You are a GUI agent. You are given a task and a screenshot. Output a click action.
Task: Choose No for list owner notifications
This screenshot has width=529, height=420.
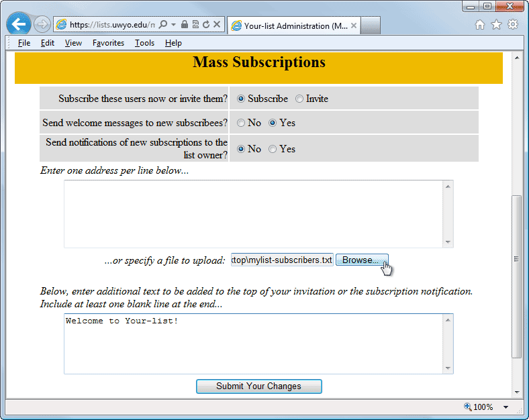click(240, 149)
